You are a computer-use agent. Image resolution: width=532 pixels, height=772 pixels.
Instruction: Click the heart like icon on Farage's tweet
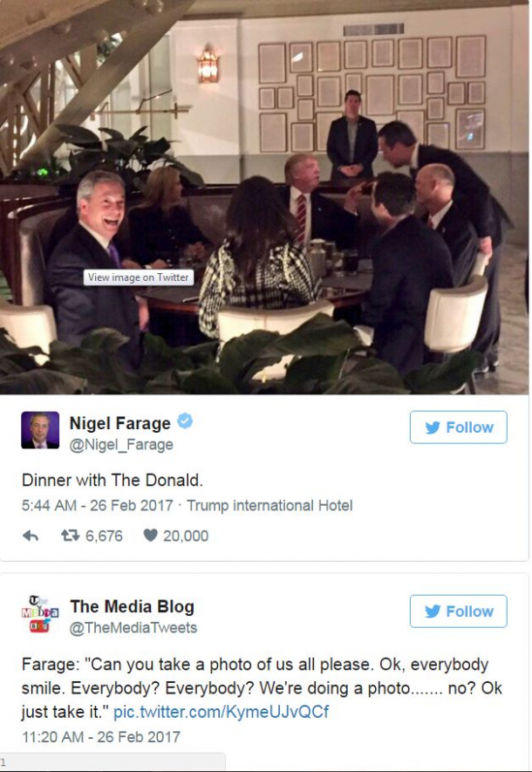tap(150, 536)
